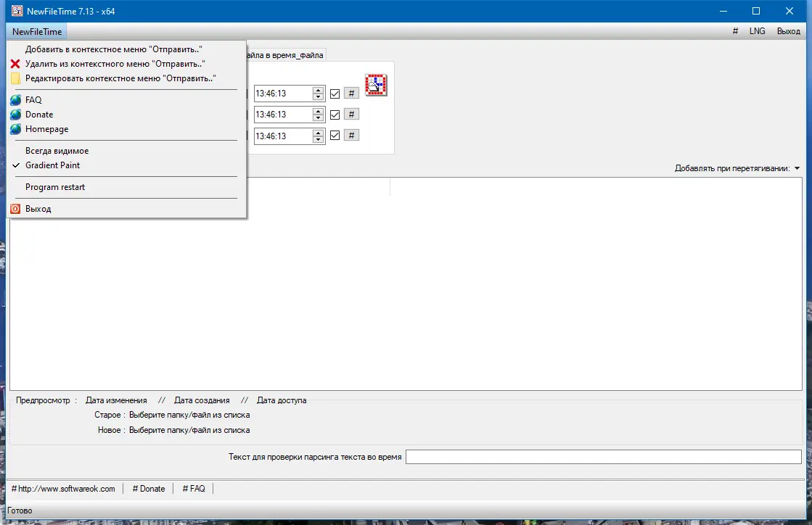Focus the text parsing check input field
This screenshot has height=525, width=812.
point(603,457)
